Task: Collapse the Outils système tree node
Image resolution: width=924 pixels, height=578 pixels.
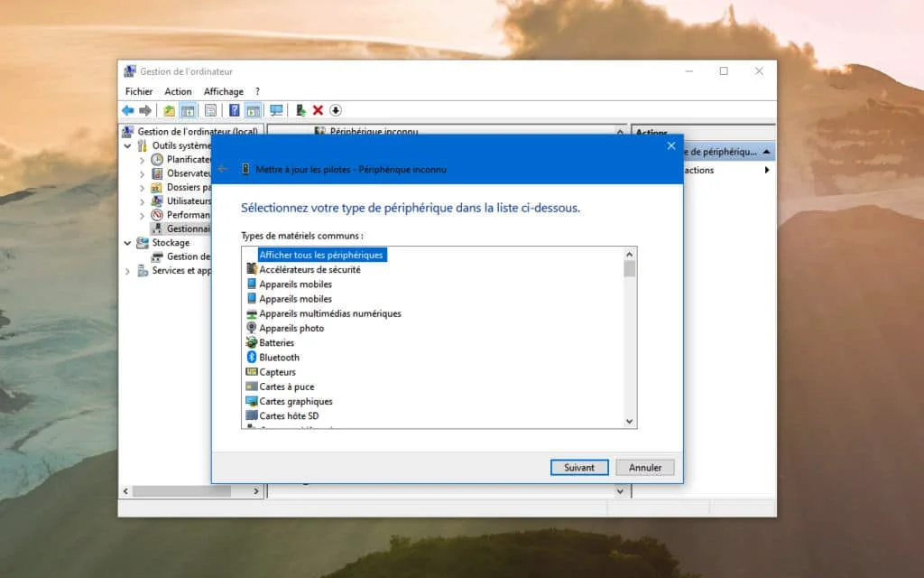Action: pos(128,145)
